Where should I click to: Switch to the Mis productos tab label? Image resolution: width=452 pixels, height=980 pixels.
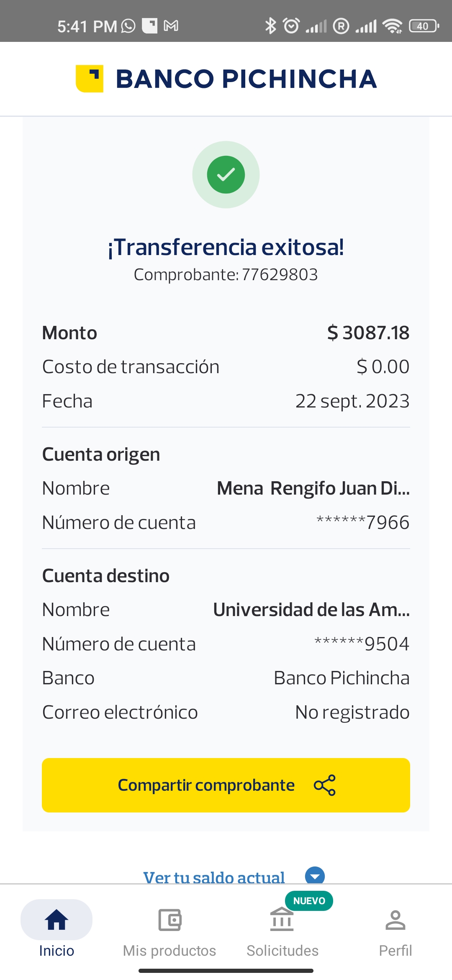pos(169,951)
